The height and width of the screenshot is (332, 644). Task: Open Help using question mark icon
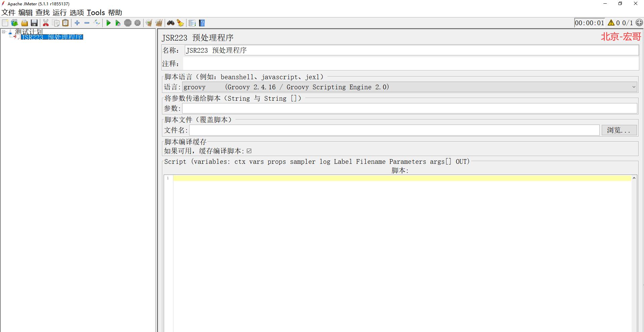[202, 23]
